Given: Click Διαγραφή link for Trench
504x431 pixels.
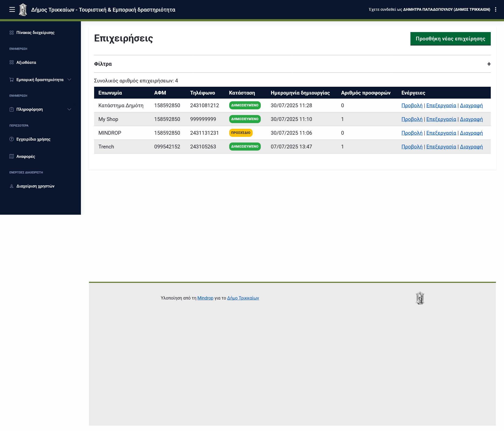Looking at the screenshot, I should click(x=471, y=147).
